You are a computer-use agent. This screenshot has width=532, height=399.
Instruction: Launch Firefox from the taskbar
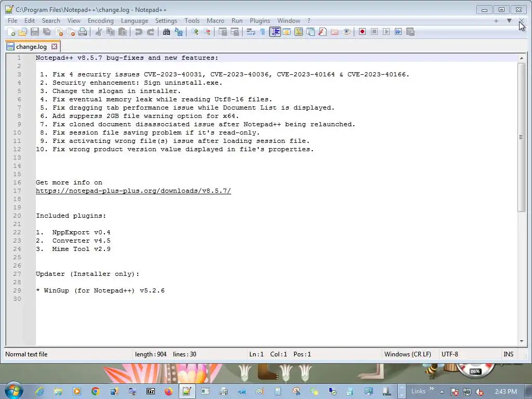pos(169,392)
